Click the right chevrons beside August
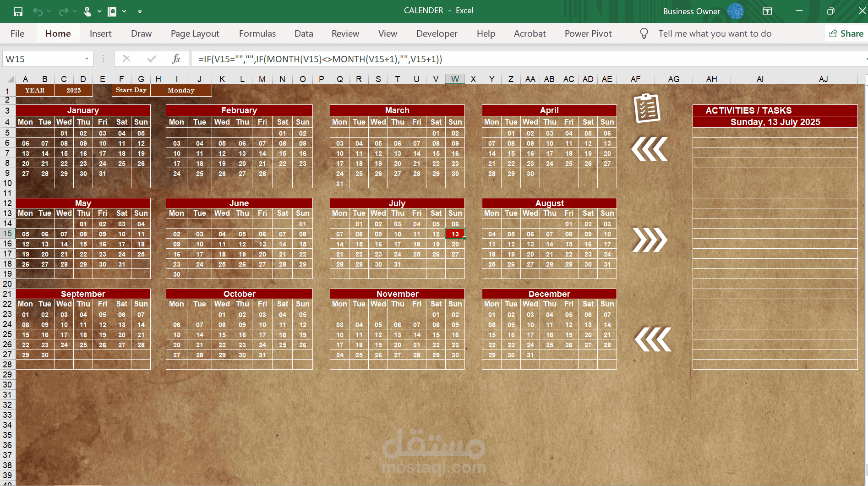 (x=650, y=240)
